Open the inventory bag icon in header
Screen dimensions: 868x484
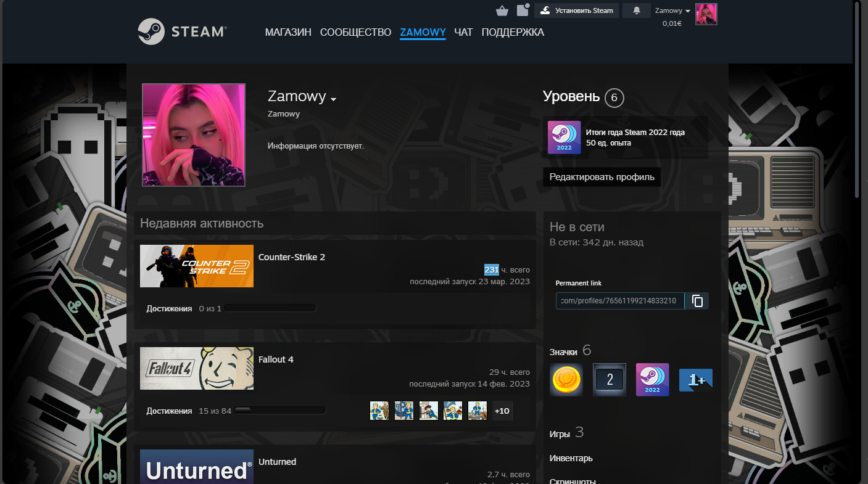(523, 10)
